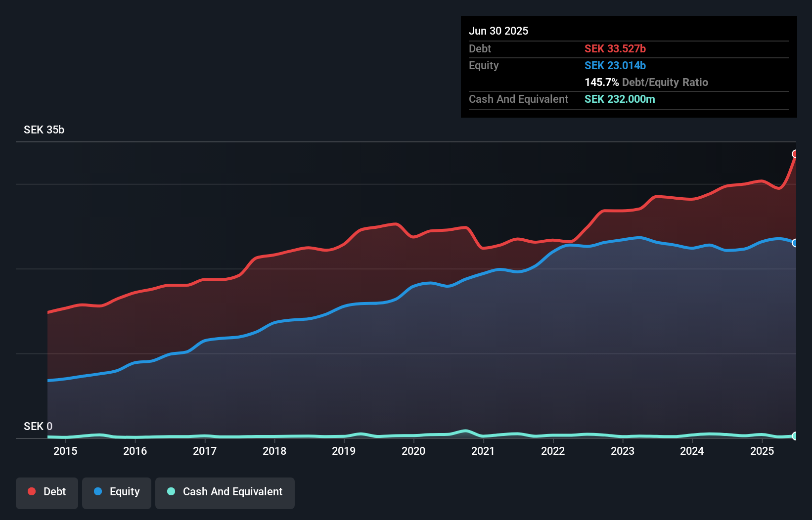Toggle the Debt series in the legend
Image resolution: width=812 pixels, height=520 pixels.
pyautogui.click(x=47, y=492)
